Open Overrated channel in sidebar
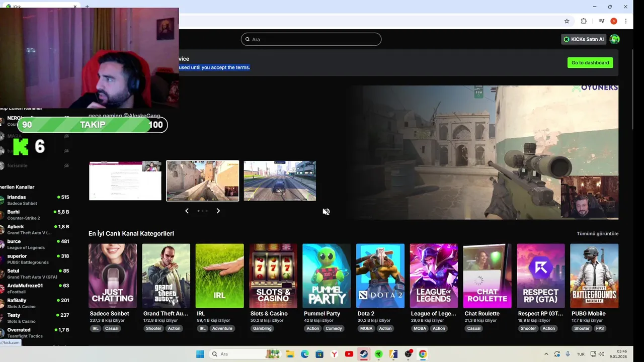The image size is (644, 362). point(35,333)
